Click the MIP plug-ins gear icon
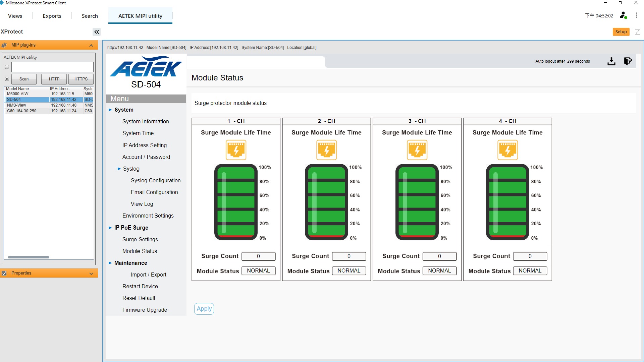644x362 pixels. (x=5, y=45)
